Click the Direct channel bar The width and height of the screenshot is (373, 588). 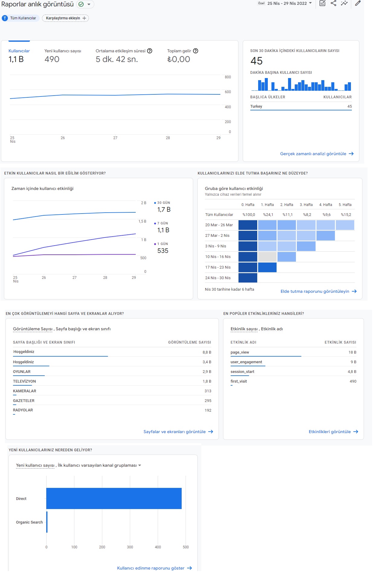[114, 498]
